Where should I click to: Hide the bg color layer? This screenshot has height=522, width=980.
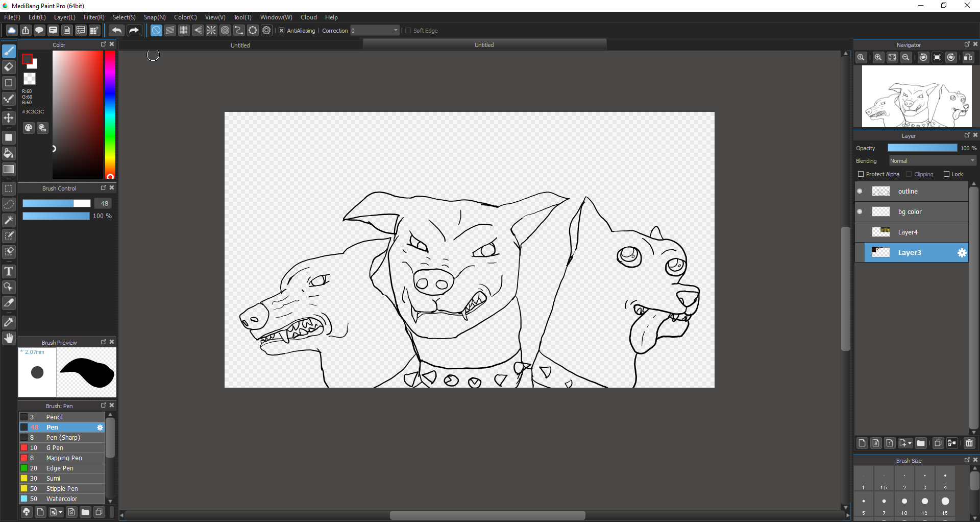pos(860,211)
